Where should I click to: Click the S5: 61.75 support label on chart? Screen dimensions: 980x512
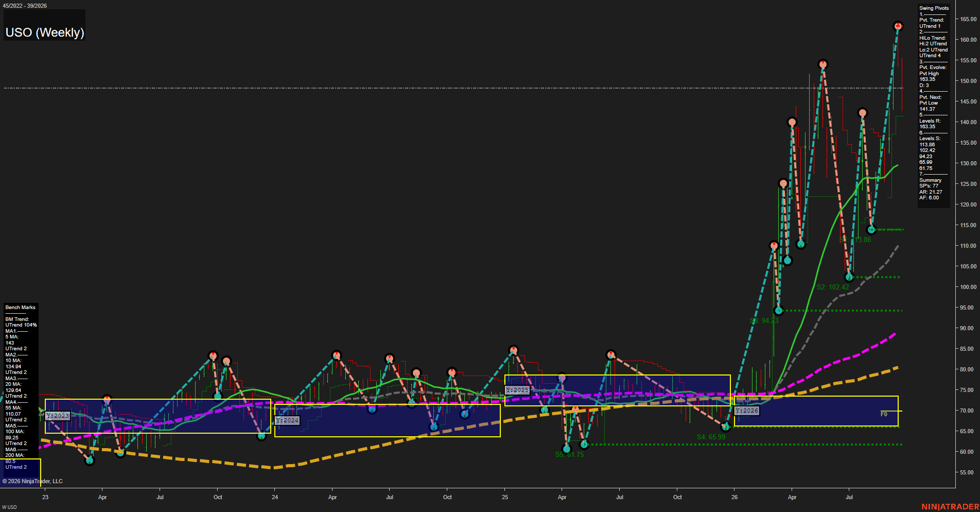click(x=569, y=454)
